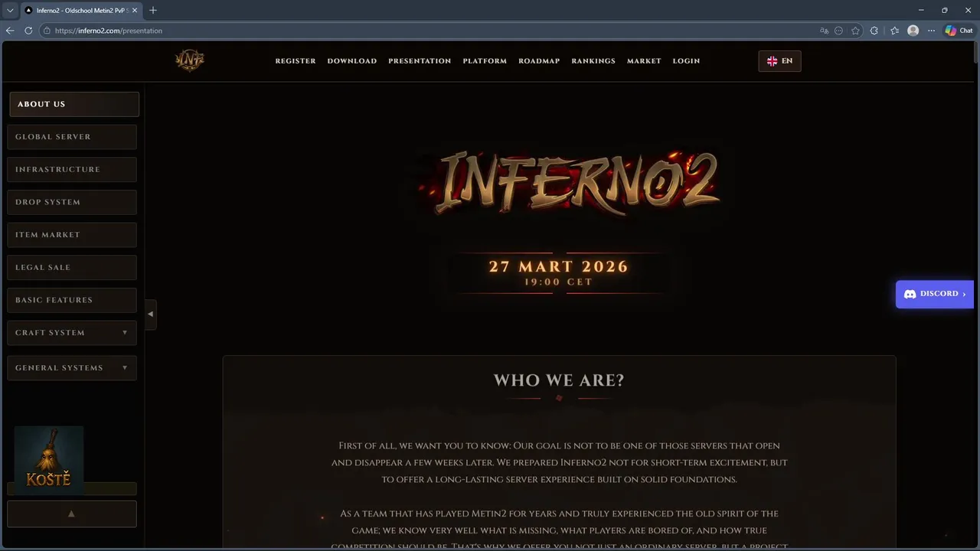The height and width of the screenshot is (551, 980).
Task: Open browser Settings and more menu
Action: coord(931,31)
